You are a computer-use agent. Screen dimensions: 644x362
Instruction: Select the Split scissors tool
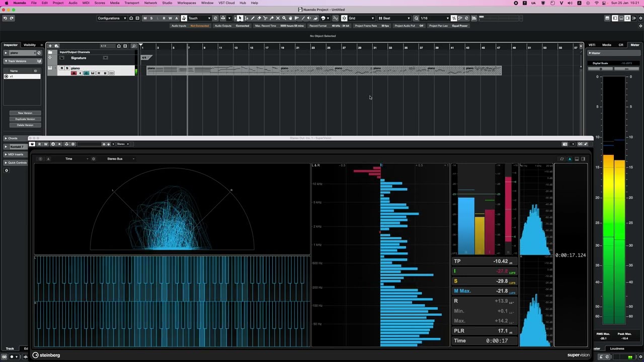pos(265,18)
